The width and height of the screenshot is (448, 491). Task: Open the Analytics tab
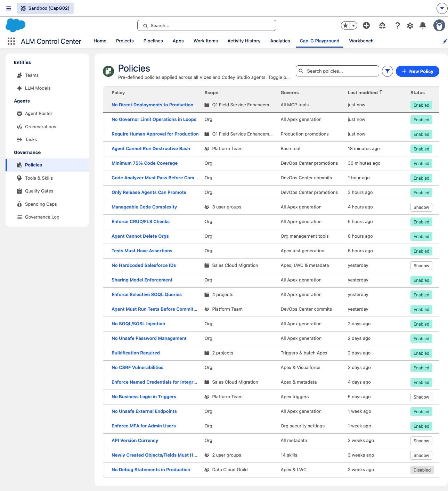pyautogui.click(x=280, y=41)
